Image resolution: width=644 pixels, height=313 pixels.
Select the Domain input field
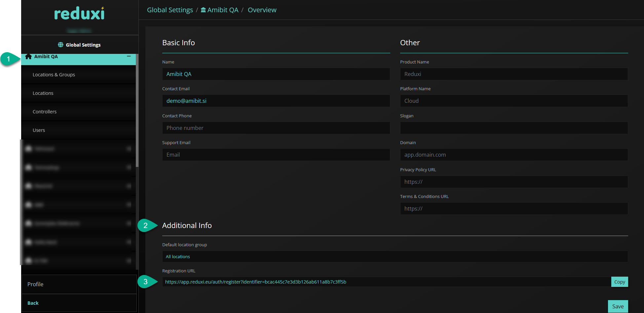click(x=514, y=155)
